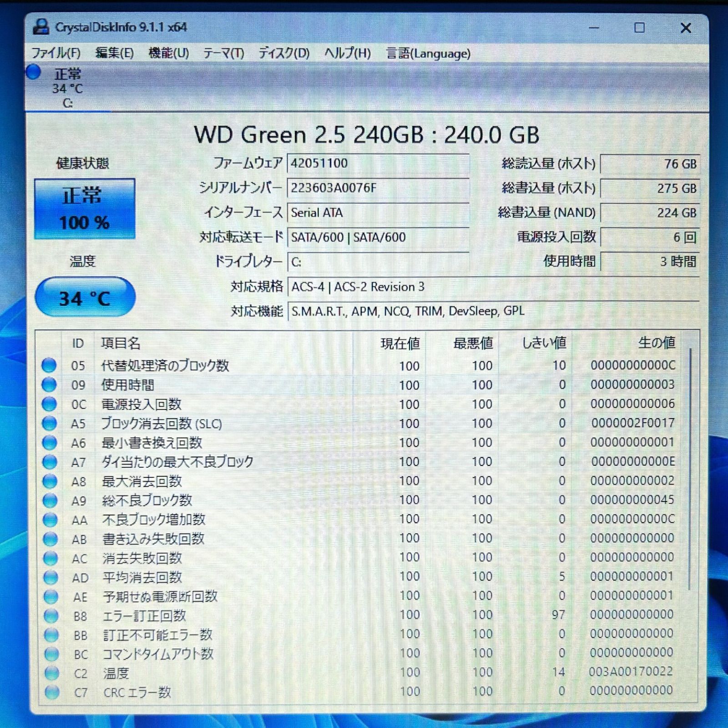Click raw value 003A00170022
728x728 pixels.
631,672
